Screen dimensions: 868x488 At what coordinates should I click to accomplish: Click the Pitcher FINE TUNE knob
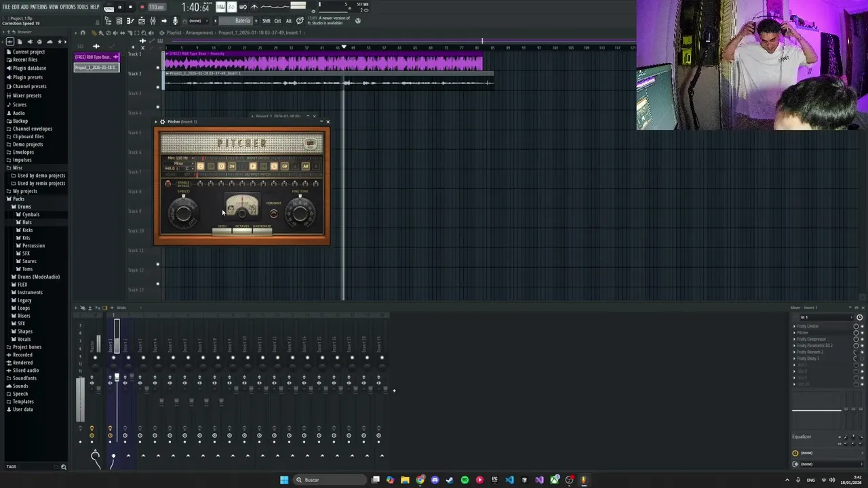click(x=300, y=213)
